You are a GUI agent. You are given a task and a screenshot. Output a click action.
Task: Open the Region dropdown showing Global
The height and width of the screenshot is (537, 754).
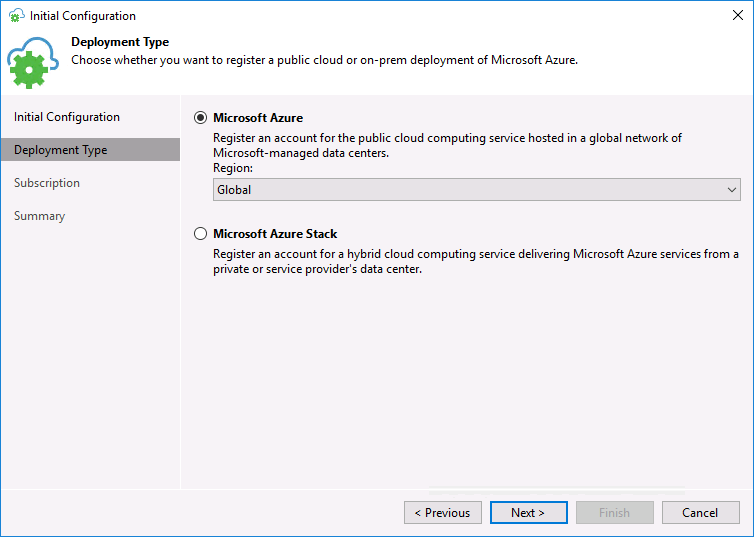click(x=477, y=189)
